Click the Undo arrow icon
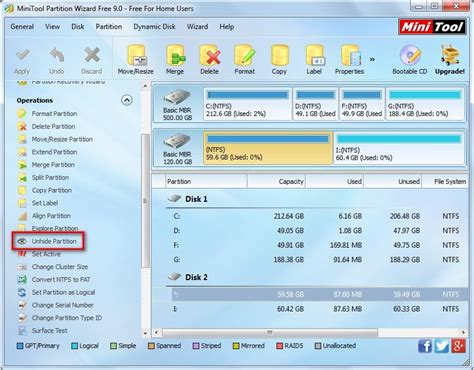This screenshot has width=474, height=370. [x=57, y=55]
